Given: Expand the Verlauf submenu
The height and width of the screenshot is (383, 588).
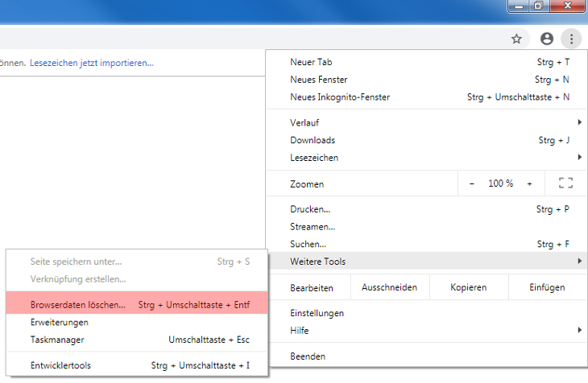Looking at the screenshot, I should pos(427,122).
